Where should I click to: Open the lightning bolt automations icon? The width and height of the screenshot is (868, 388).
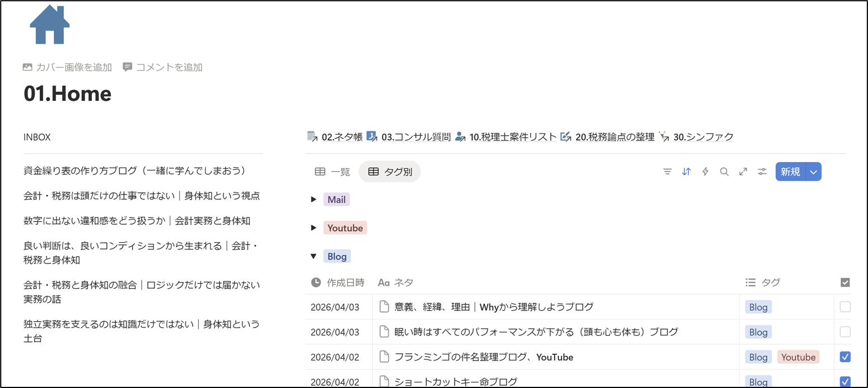[x=705, y=172]
